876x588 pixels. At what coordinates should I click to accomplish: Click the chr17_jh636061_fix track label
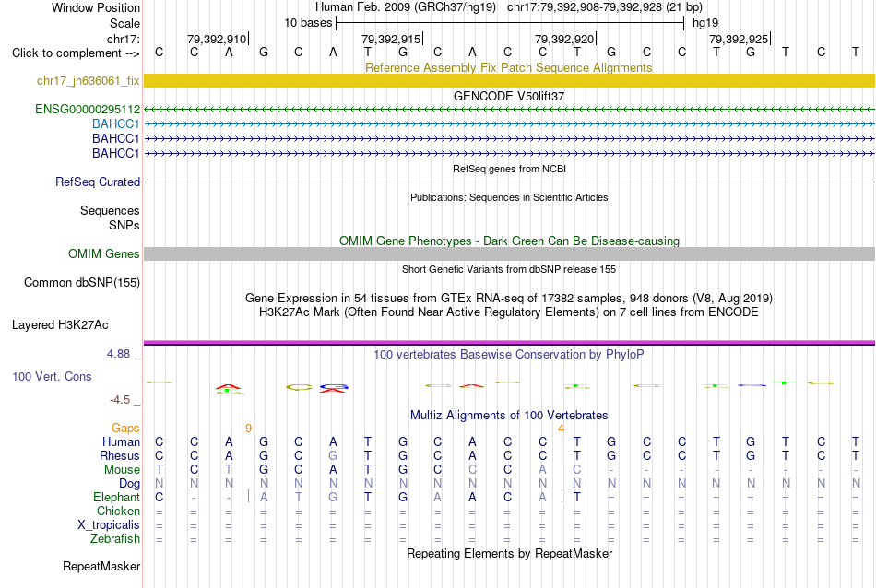coord(88,81)
